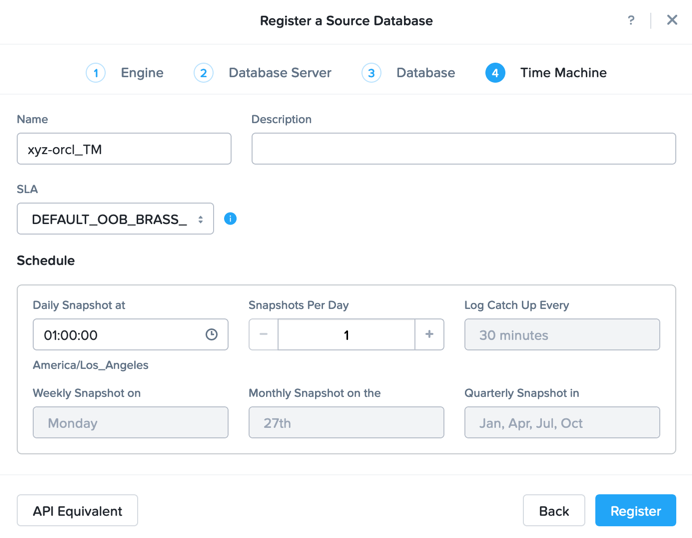Click the Name field xyz-orcl_TM
The height and width of the screenshot is (538, 692).
click(124, 149)
